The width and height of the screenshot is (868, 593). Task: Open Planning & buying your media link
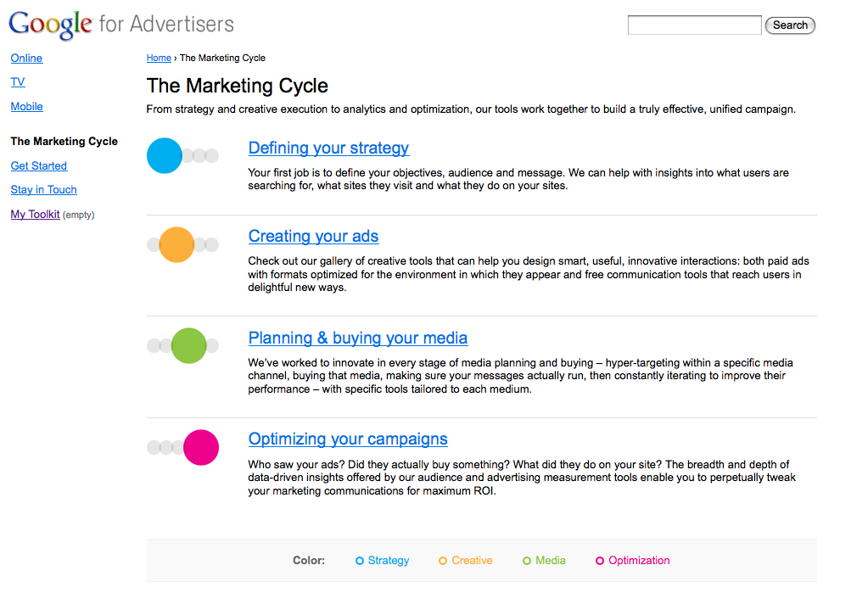(x=357, y=338)
